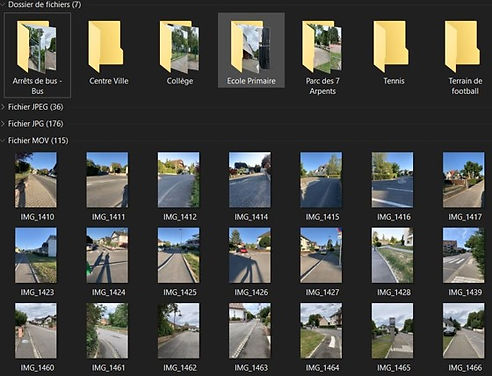Select the Ecole Primaire folder icon
Viewport: 492px width, 376px height.
tap(251, 47)
